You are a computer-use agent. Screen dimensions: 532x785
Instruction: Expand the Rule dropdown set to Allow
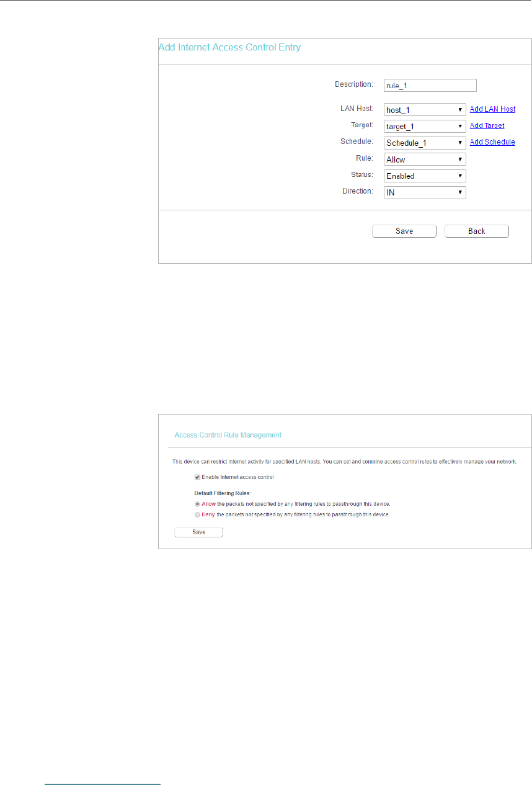point(425,159)
